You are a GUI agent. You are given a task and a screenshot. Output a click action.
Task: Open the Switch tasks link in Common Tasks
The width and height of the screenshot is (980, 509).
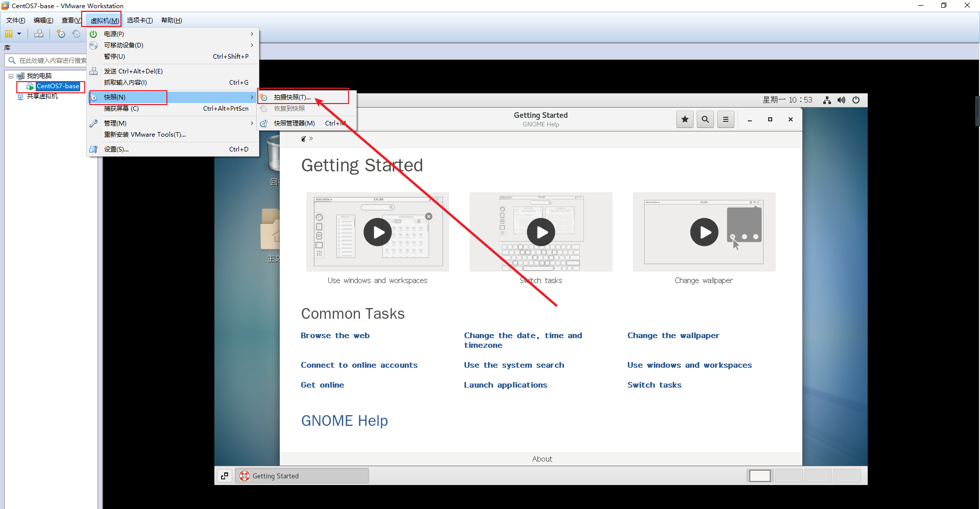click(x=654, y=385)
